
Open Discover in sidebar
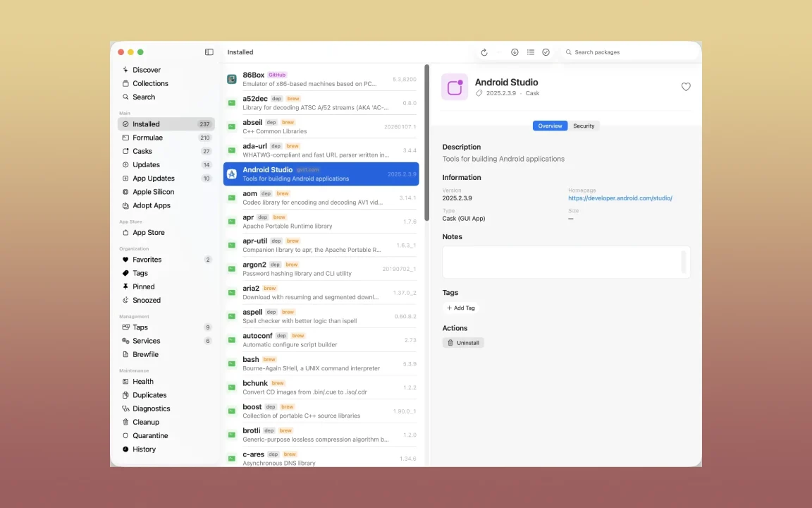pos(166,69)
